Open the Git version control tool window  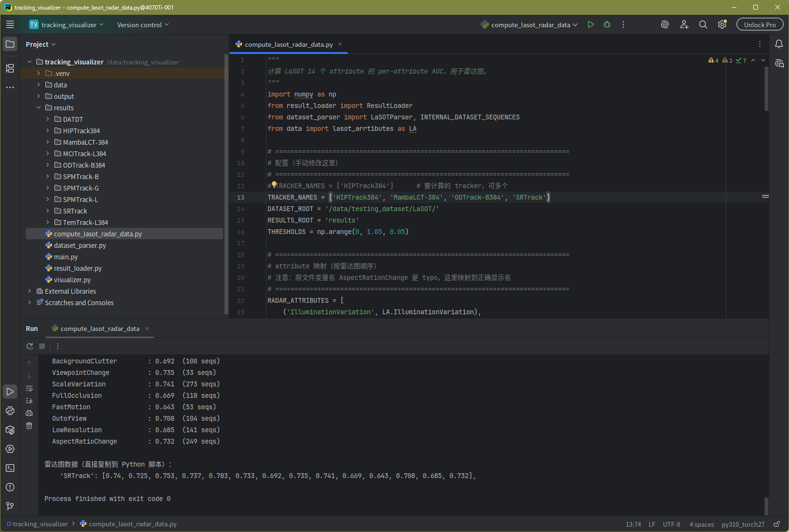(10, 506)
